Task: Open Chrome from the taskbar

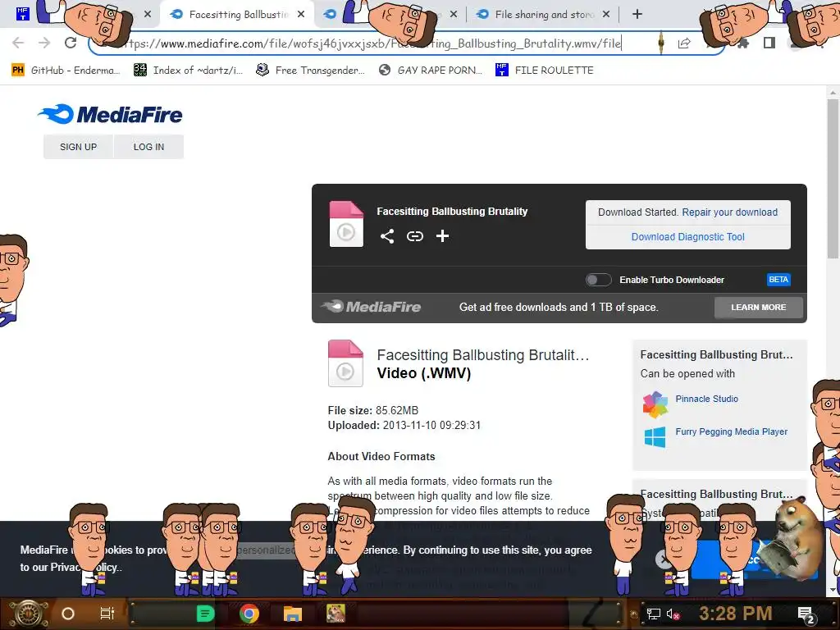Action: (249, 614)
